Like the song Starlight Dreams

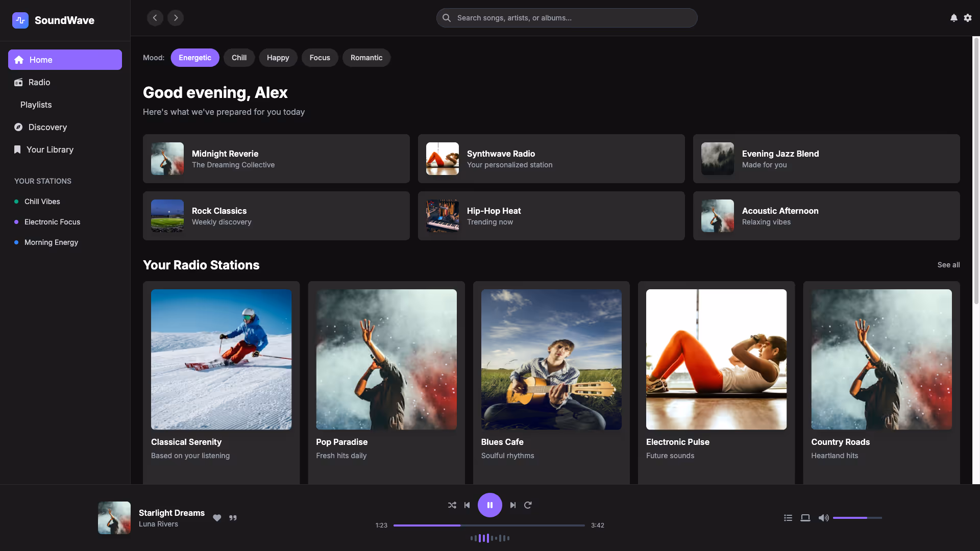point(217,517)
